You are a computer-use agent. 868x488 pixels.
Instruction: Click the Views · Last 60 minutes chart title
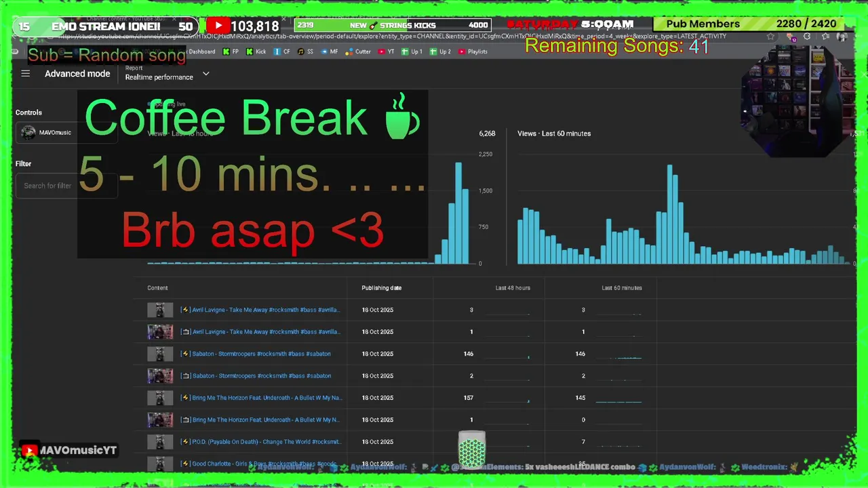554,134
